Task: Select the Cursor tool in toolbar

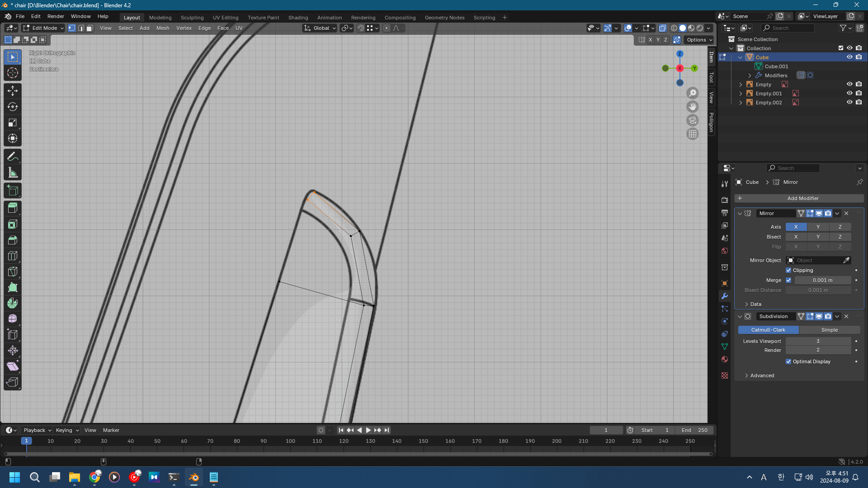Action: 13,73
